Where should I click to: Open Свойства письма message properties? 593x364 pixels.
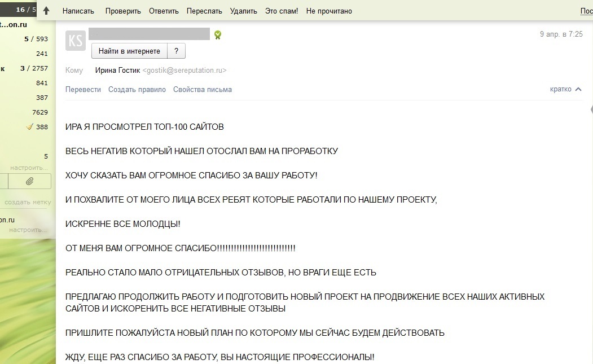point(203,89)
